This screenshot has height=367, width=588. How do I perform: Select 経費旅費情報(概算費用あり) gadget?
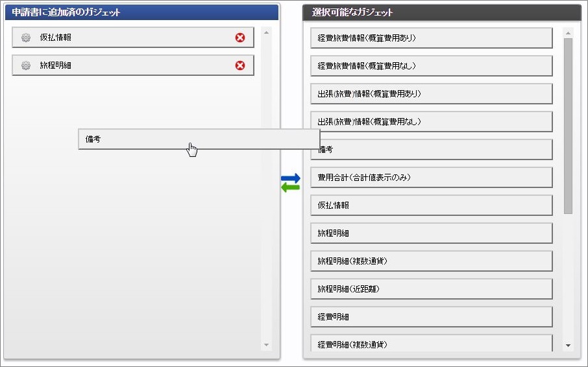[x=431, y=38]
